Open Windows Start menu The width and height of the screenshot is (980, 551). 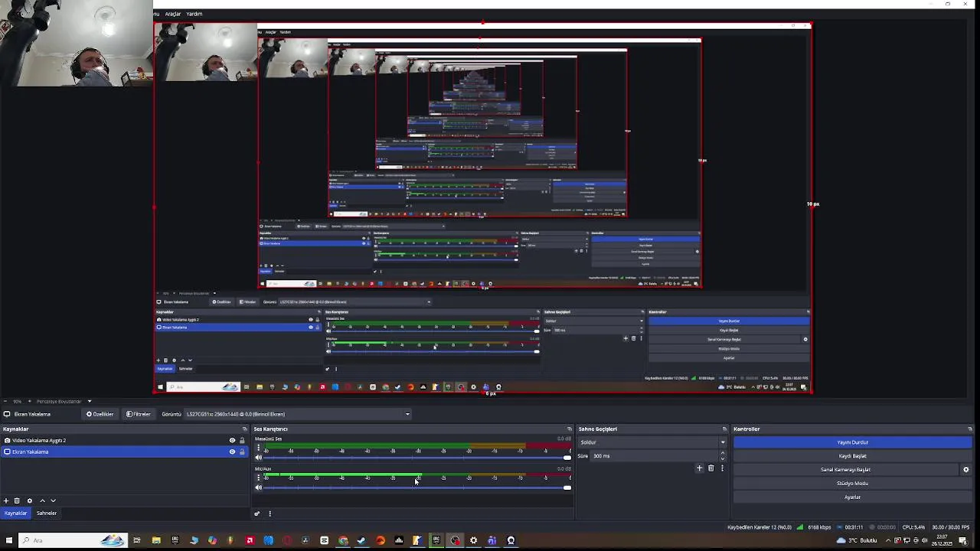(8, 541)
